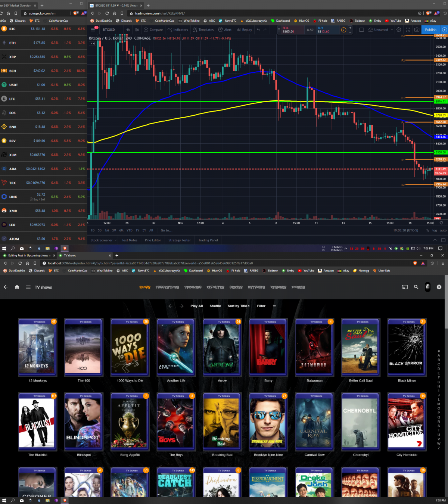Open the Windows Start menu on lower taskbar

pyautogui.click(x=4, y=500)
